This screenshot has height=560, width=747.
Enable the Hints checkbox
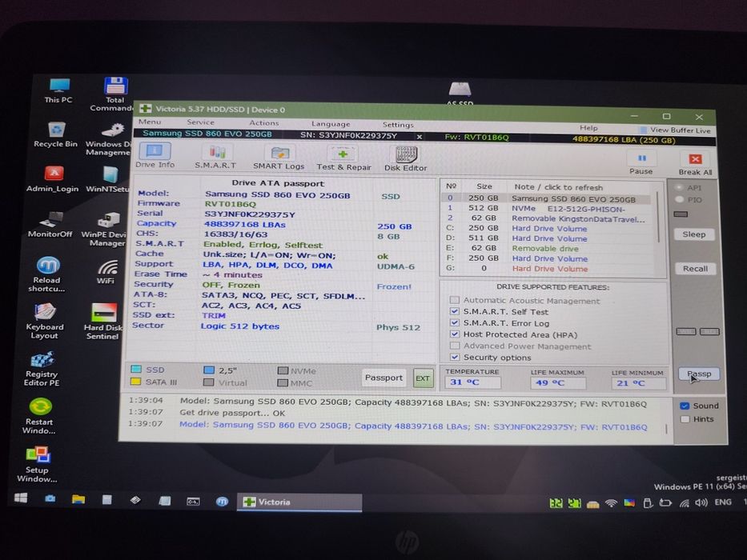(685, 419)
